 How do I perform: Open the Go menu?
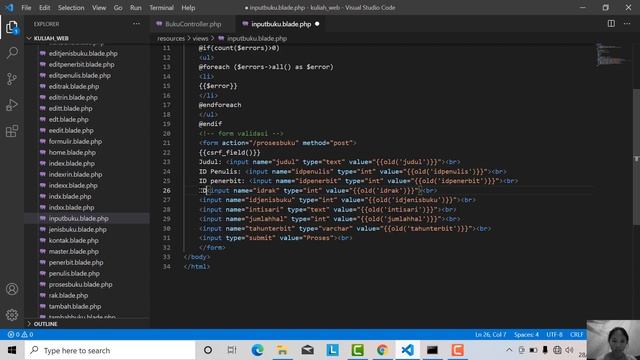coord(118,8)
